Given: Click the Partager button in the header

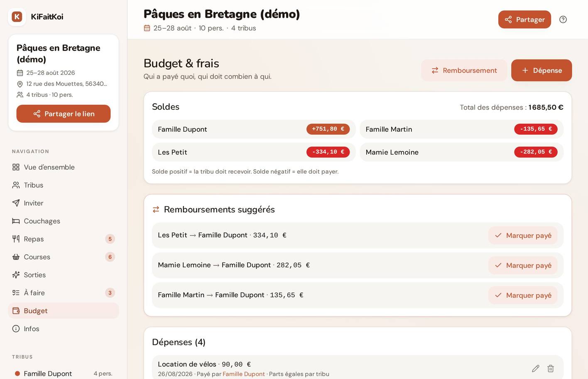Looking at the screenshot, I should click(524, 20).
